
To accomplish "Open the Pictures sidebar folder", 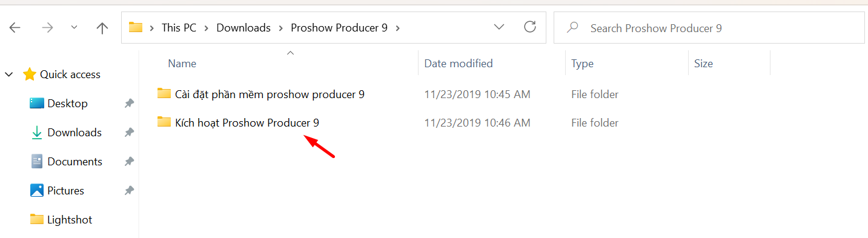I will pyautogui.click(x=65, y=191).
